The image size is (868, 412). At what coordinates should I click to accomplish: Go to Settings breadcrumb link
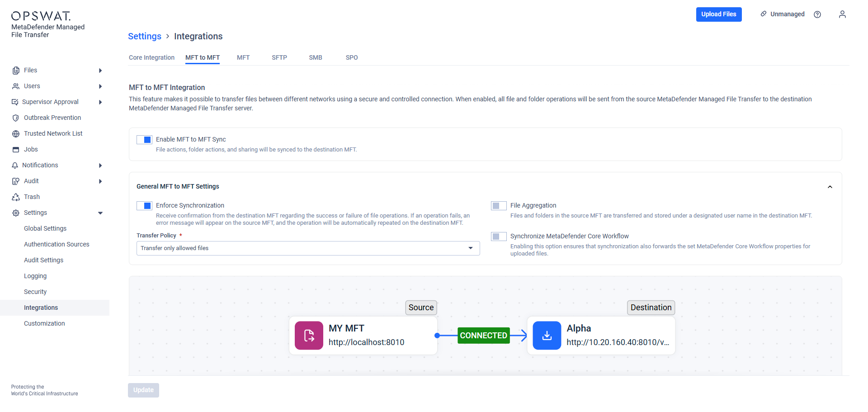(145, 36)
